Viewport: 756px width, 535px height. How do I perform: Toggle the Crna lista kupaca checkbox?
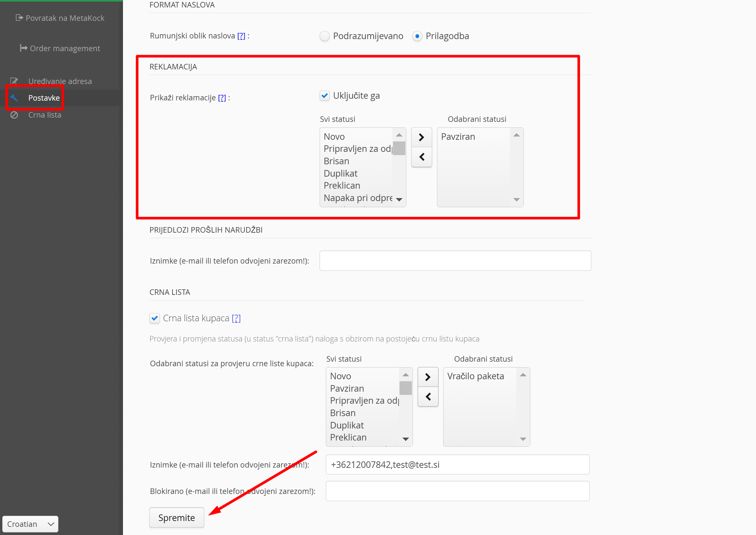tap(154, 318)
